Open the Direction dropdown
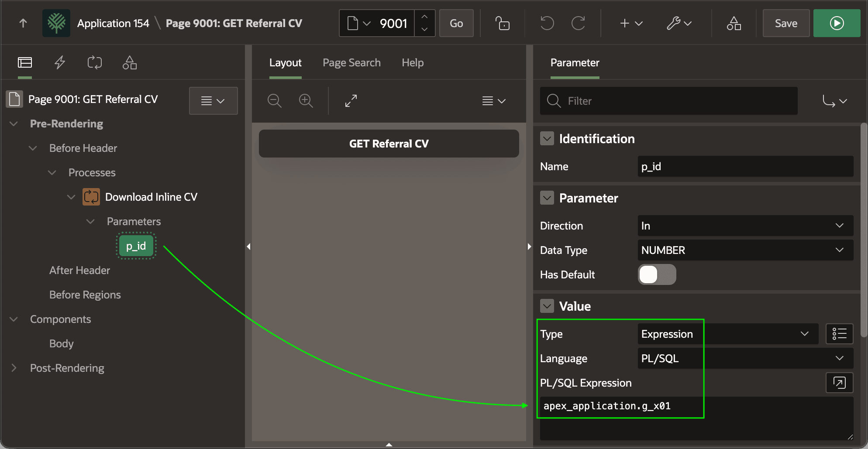 [745, 226]
